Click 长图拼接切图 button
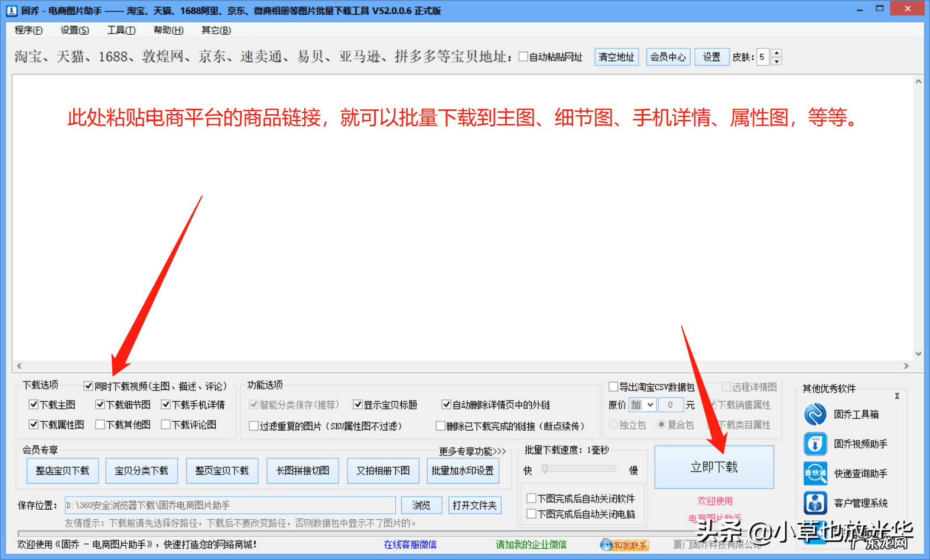Image resolution: width=930 pixels, height=560 pixels. pos(303,471)
